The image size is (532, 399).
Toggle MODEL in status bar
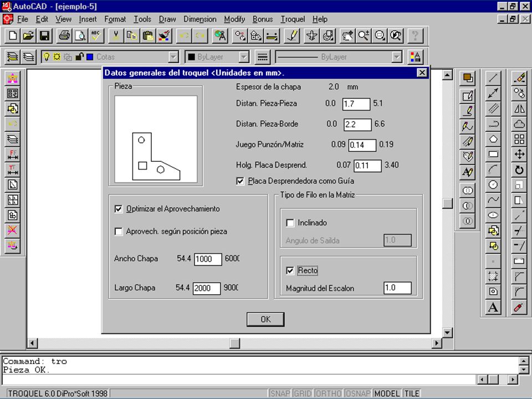coord(387,393)
